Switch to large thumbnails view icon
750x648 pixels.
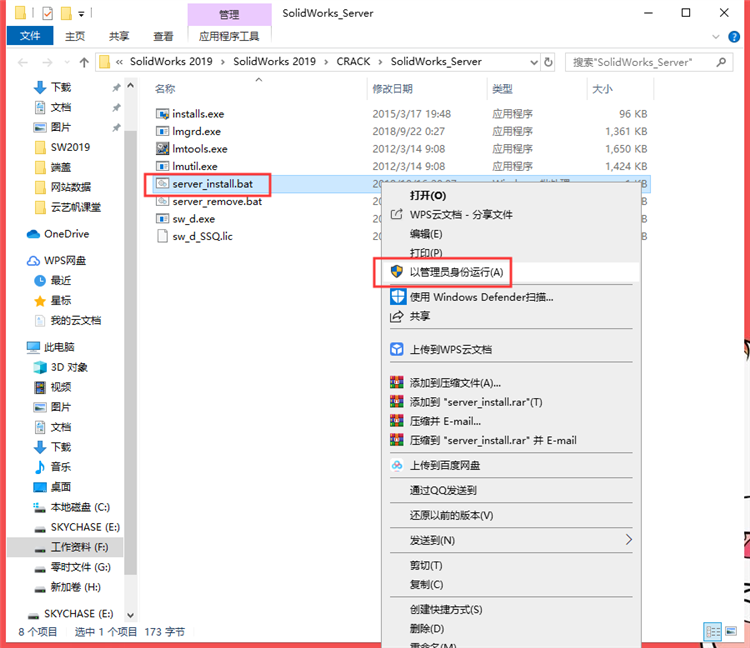(731, 631)
